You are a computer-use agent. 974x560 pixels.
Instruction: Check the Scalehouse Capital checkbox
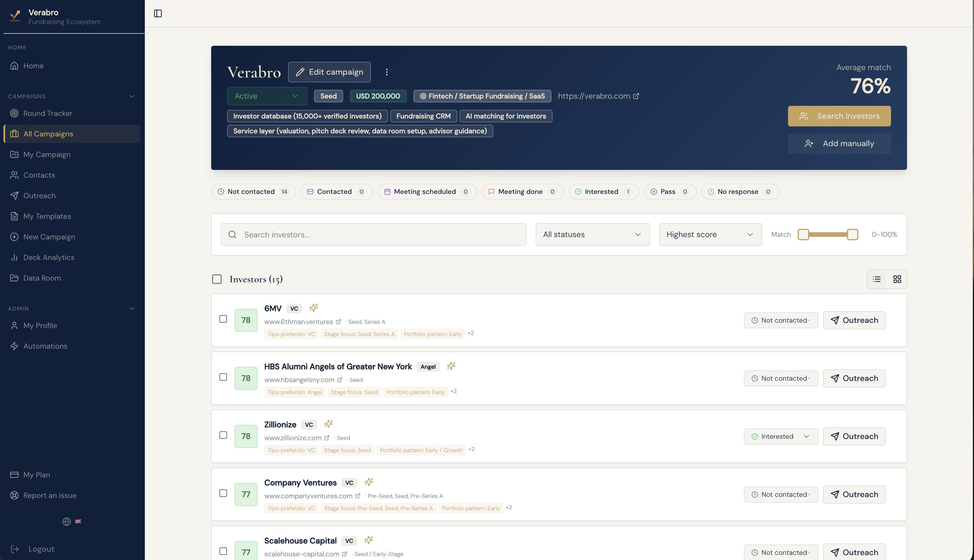coord(223,551)
